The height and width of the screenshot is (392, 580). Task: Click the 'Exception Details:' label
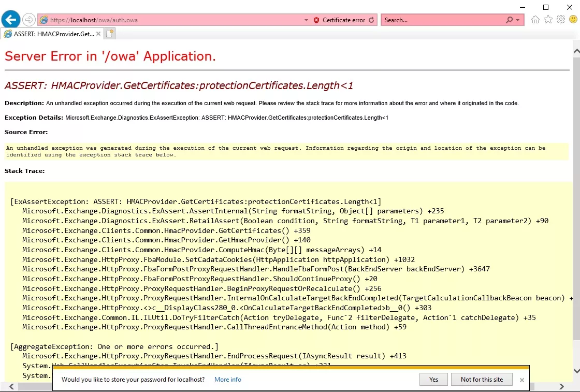pyautogui.click(x=34, y=118)
